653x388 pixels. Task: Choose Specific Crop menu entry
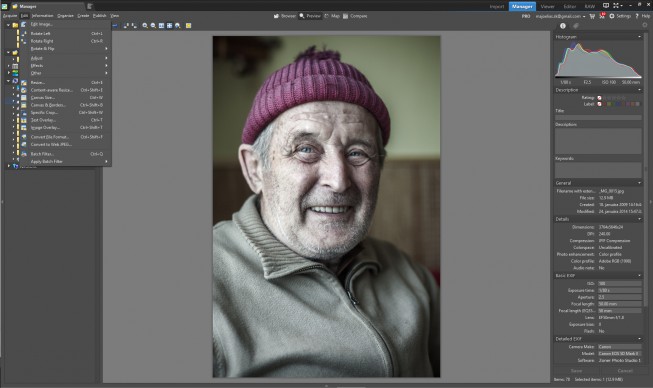66,112
